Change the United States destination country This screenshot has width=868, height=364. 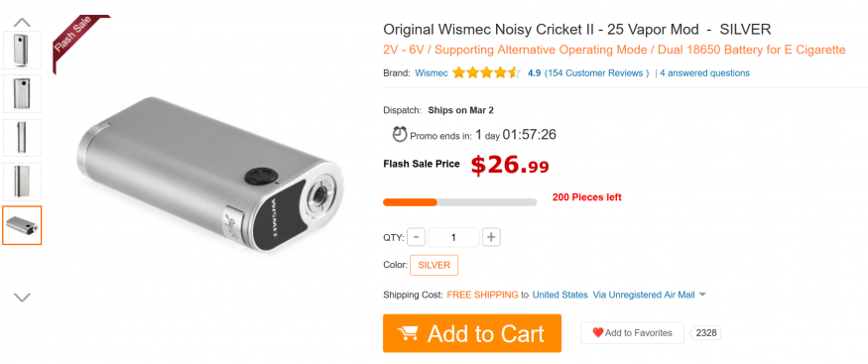pos(559,295)
